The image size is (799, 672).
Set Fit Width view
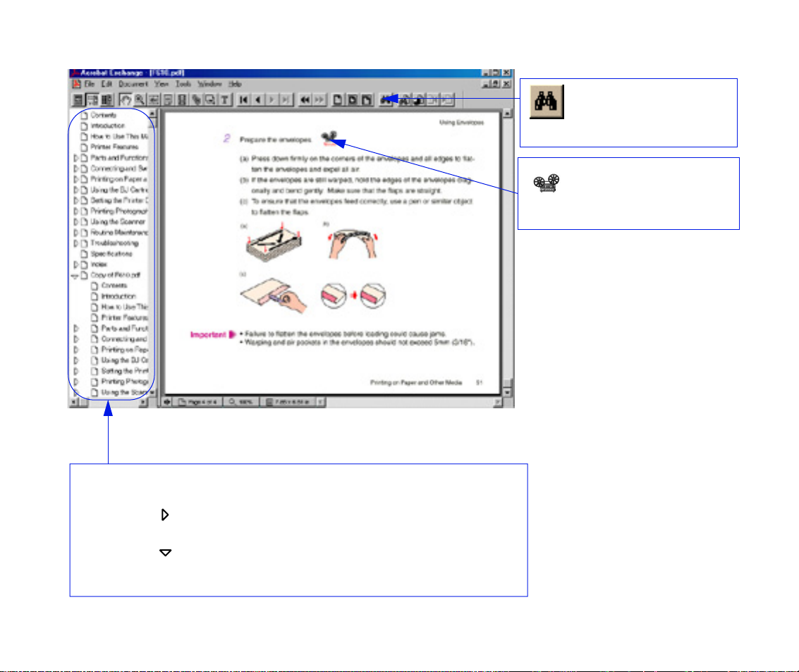pyautogui.click(x=367, y=100)
